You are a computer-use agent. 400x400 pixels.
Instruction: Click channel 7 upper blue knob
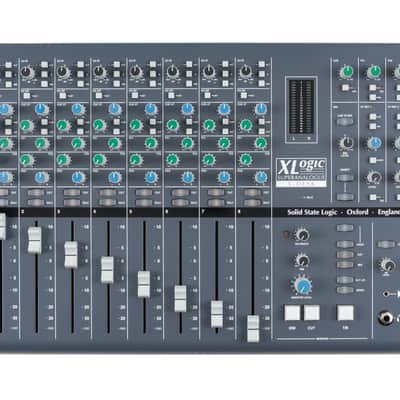224,109
